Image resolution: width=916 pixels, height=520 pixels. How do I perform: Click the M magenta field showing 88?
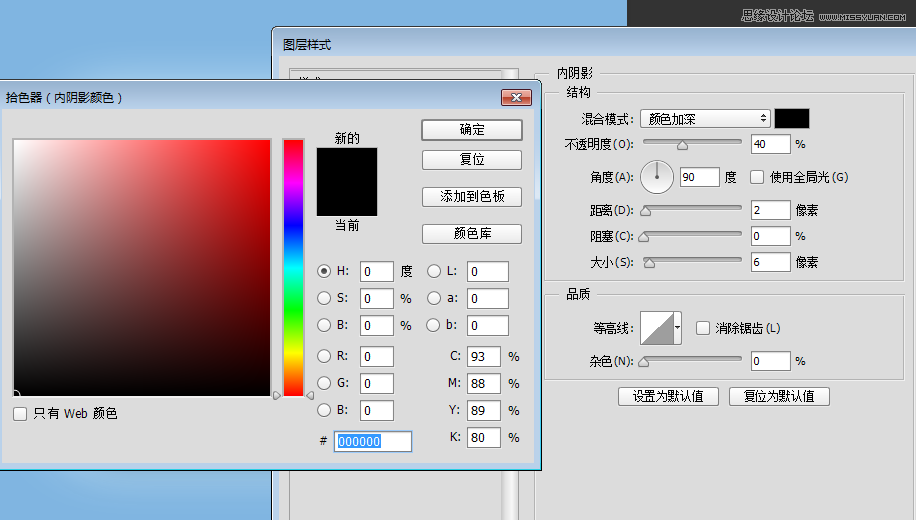click(484, 383)
